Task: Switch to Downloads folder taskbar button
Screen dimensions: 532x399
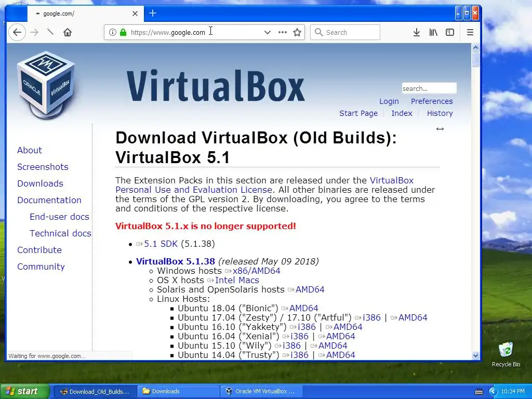Action: pos(179,392)
